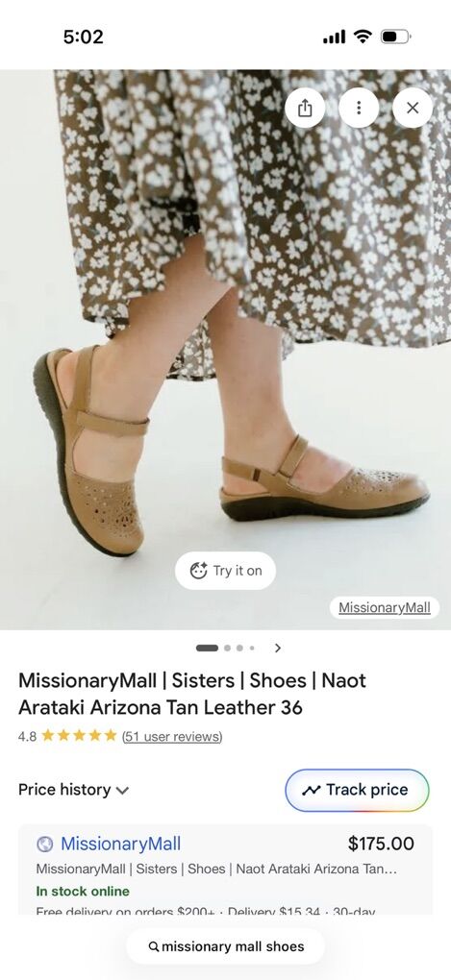Viewport: 451px width, 980px height.
Task: Tap the Try it on button
Action: tap(225, 570)
